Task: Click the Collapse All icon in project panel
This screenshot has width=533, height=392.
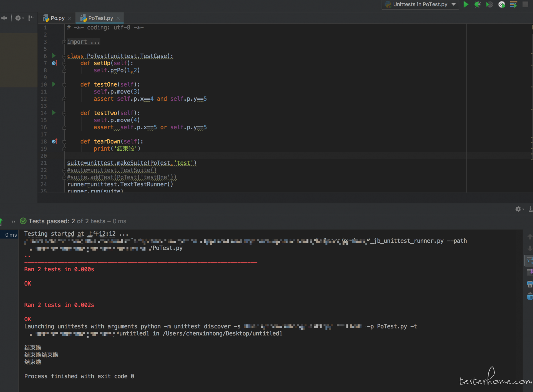Action: coord(4,18)
